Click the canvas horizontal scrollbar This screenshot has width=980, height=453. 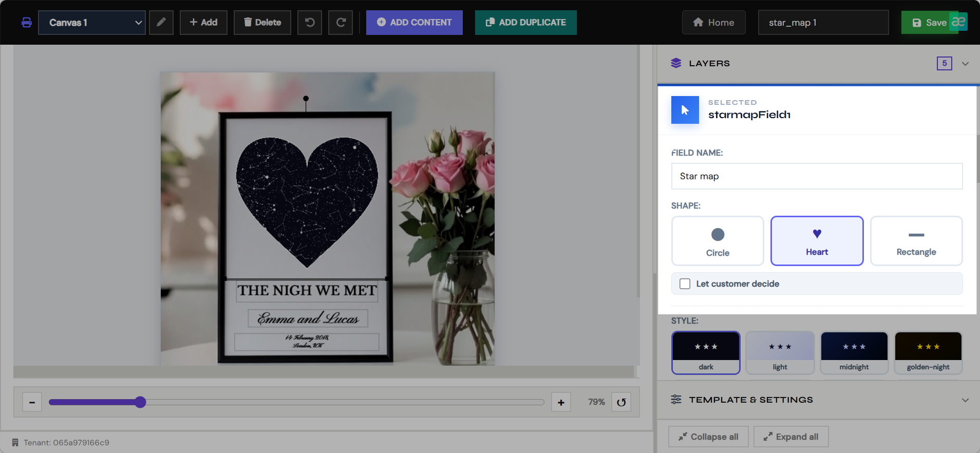(x=324, y=372)
